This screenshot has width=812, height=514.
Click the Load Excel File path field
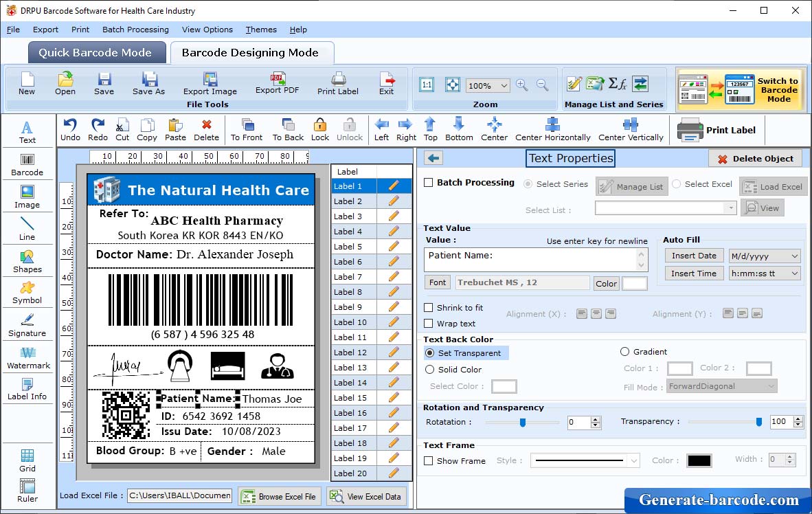tap(180, 495)
